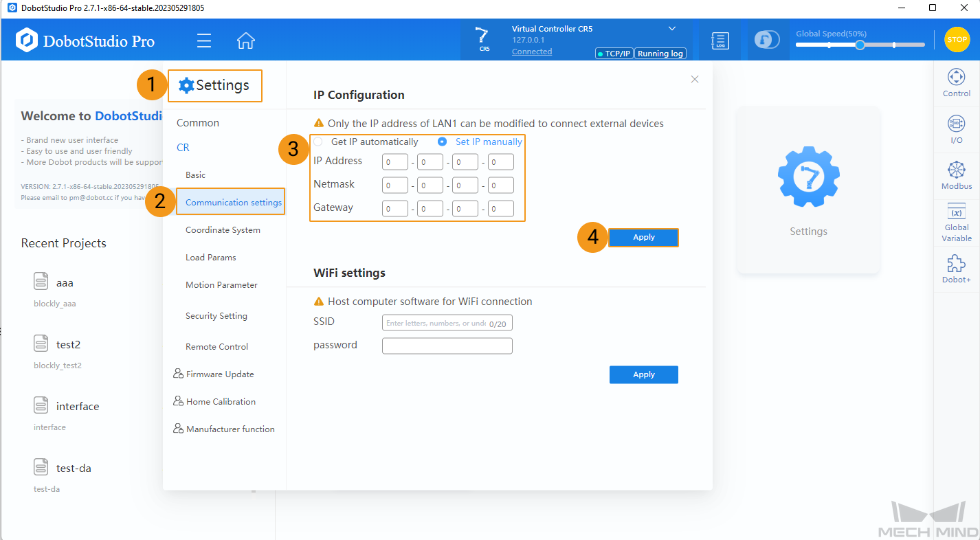The image size is (980, 540).
Task: Click third octet of Gateway
Action: coord(465,208)
